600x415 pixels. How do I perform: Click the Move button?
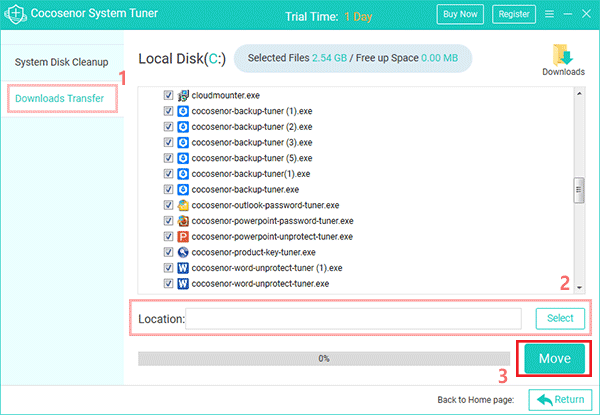[554, 358]
